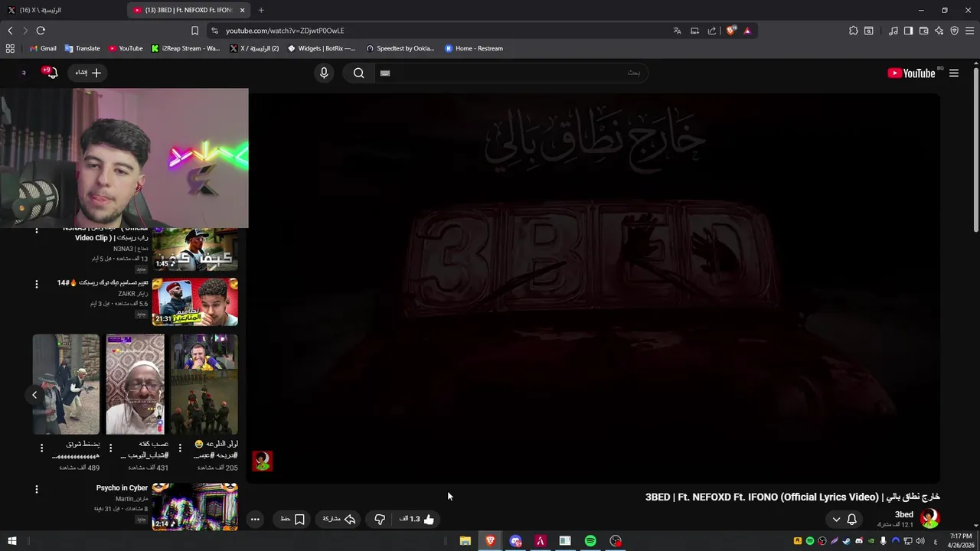Open short with 205 ألف views
The width and height of the screenshot is (980, 551).
[x=204, y=384]
